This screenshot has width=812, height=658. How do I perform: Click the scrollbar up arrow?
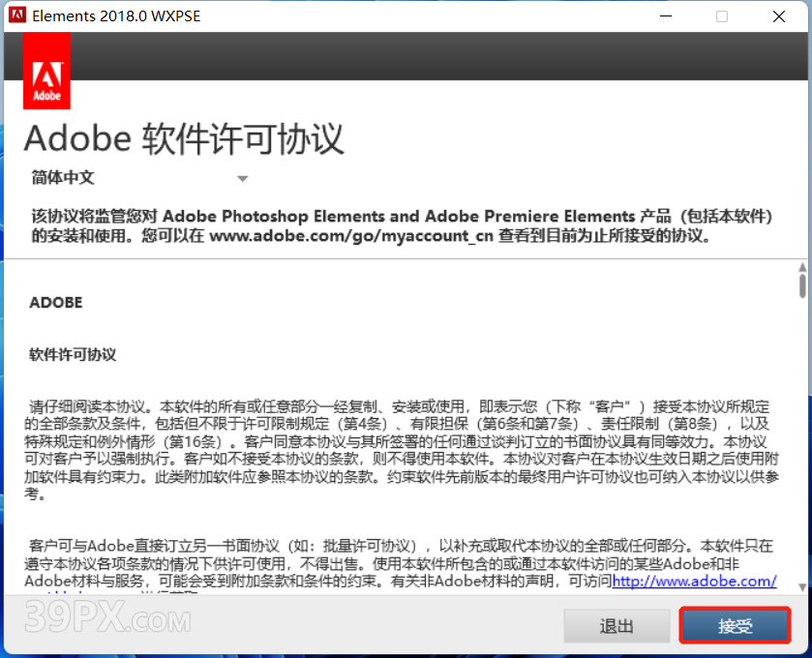tap(802, 267)
